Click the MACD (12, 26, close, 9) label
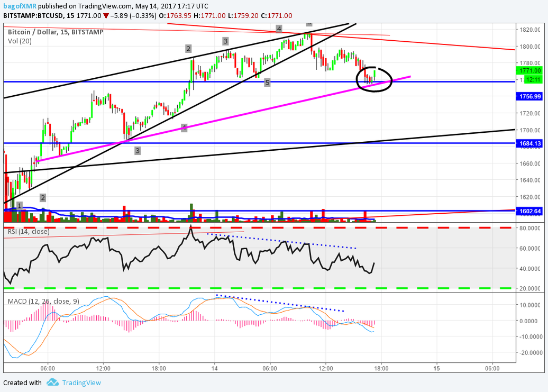The image size is (548, 392). pyautogui.click(x=43, y=301)
